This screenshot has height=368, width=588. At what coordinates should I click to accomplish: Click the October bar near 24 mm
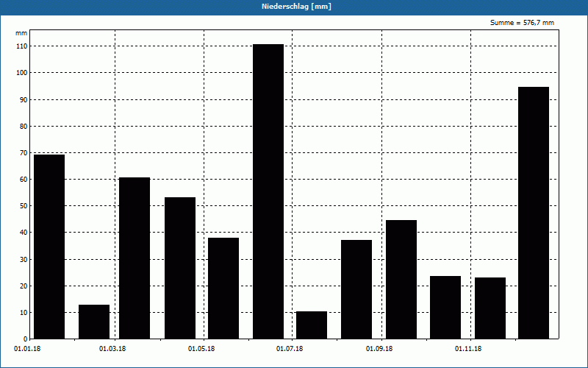(x=445, y=308)
